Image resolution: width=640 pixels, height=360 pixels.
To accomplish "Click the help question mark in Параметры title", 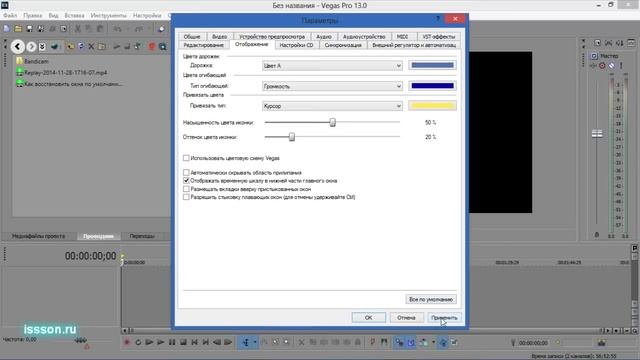I will 438,19.
